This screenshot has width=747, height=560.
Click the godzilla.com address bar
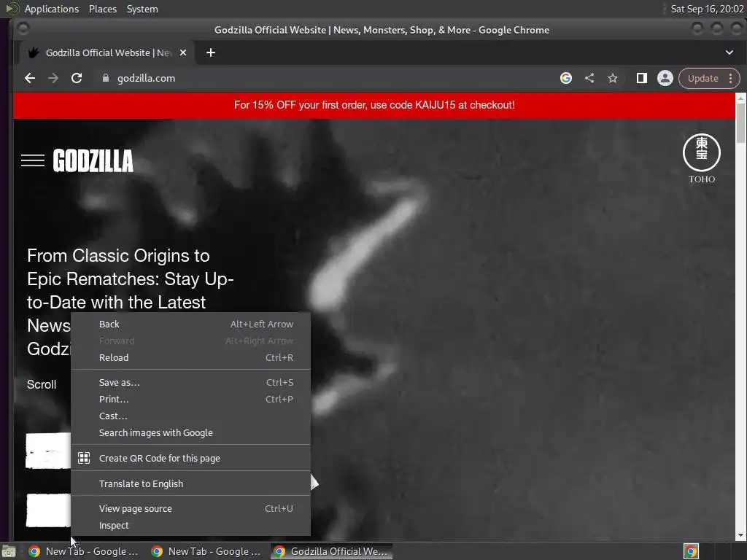(x=329, y=78)
